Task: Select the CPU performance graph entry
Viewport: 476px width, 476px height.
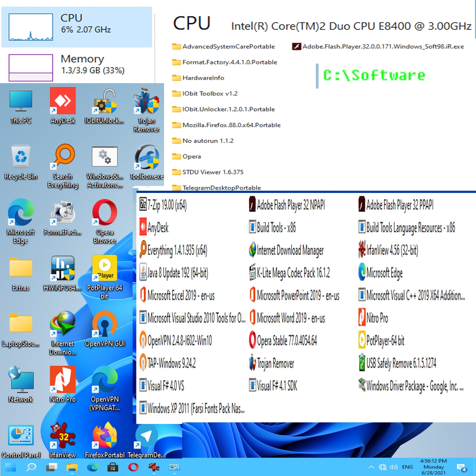Action: [x=76, y=27]
